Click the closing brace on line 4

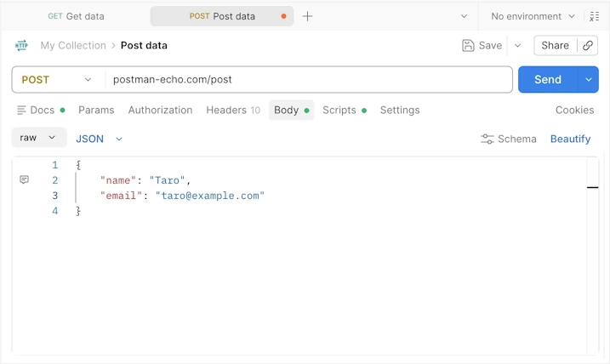pos(78,211)
